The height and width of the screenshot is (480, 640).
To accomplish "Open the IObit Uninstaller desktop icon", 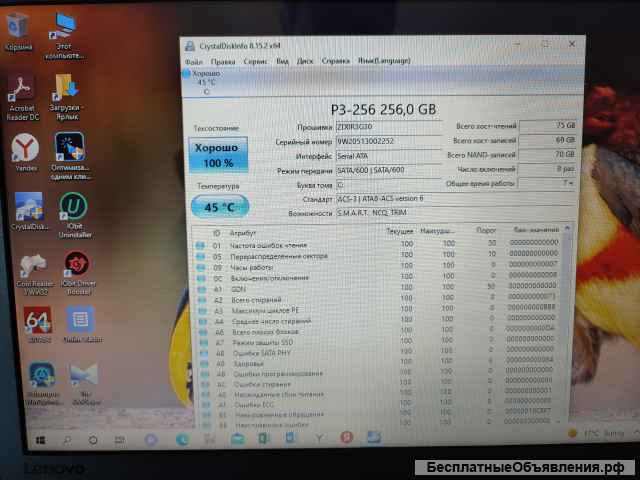I will 74,208.
